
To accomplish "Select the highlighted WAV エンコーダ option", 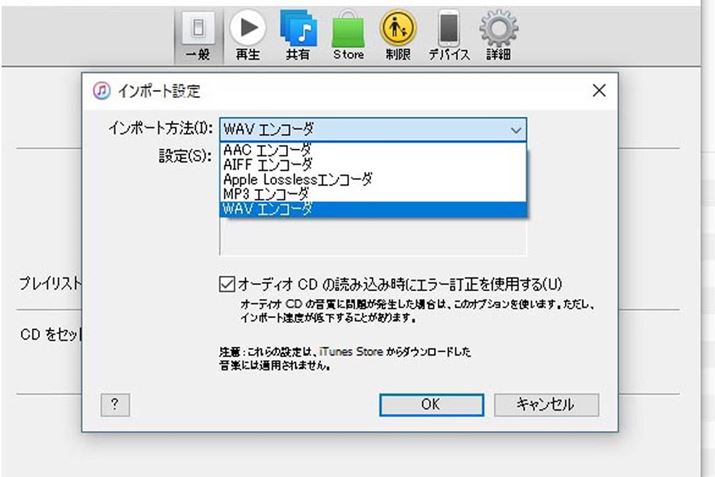I will [x=373, y=209].
